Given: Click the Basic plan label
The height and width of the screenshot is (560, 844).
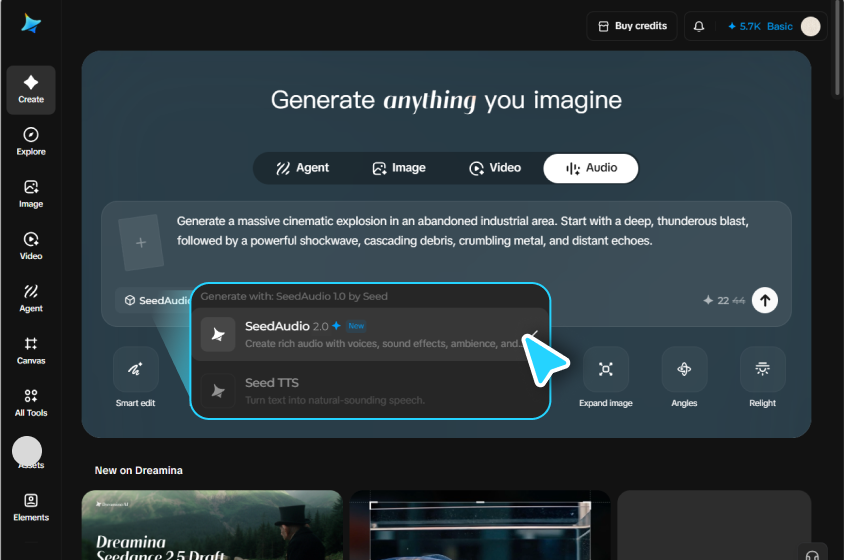Looking at the screenshot, I should tap(779, 26).
